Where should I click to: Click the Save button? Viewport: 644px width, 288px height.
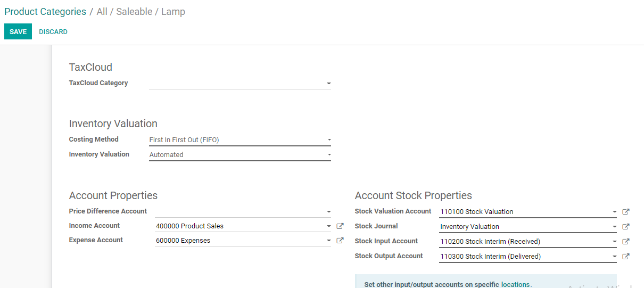coord(18,32)
